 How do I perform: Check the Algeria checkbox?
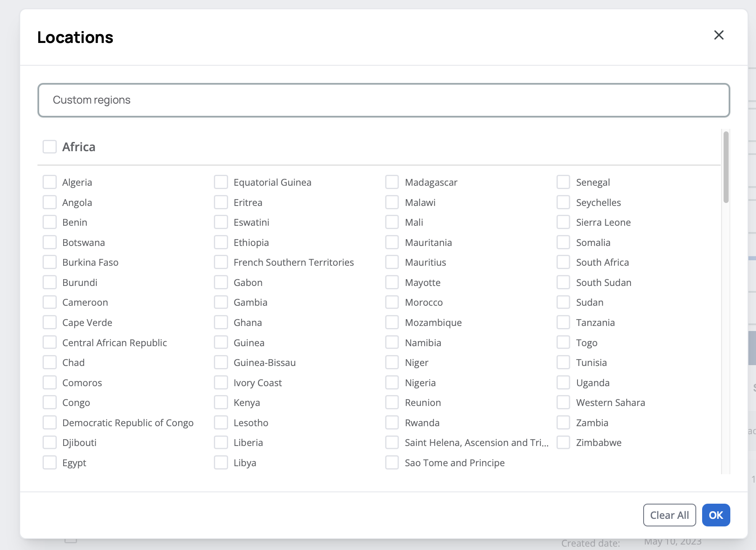pyautogui.click(x=50, y=182)
